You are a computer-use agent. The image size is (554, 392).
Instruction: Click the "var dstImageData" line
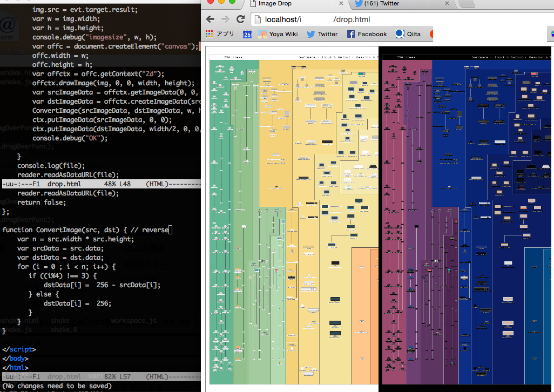[x=116, y=102]
